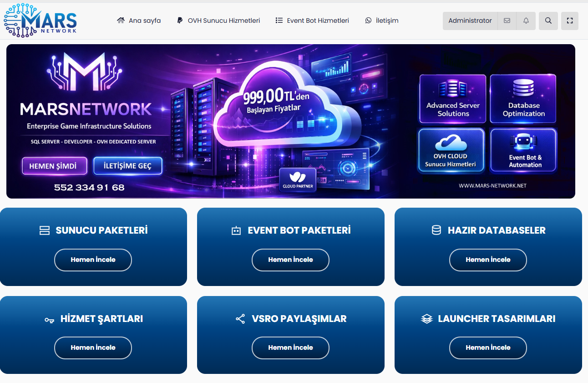Viewport: 588px width, 383px height.
Task: Click Hemen İncele under Event Bot Paketleri
Action: click(290, 260)
